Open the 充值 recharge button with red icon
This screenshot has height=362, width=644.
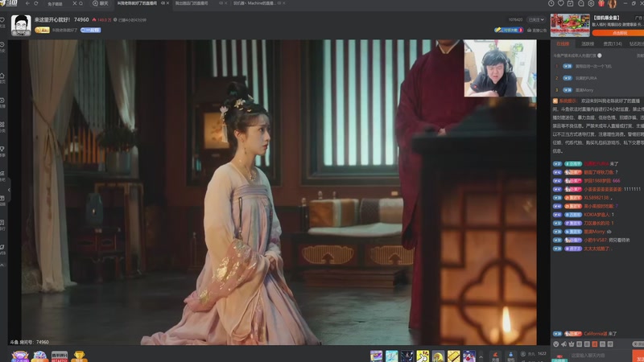click(495, 356)
